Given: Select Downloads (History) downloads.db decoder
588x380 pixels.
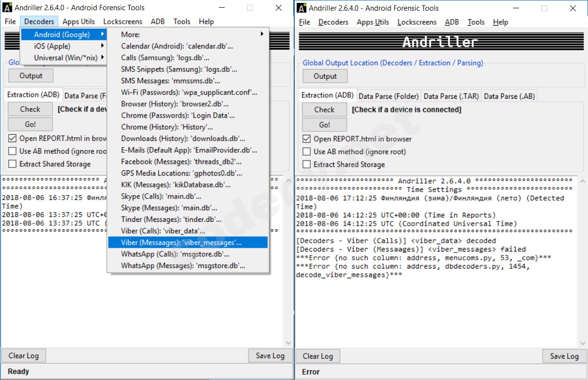Looking at the screenshot, I should point(188,139).
